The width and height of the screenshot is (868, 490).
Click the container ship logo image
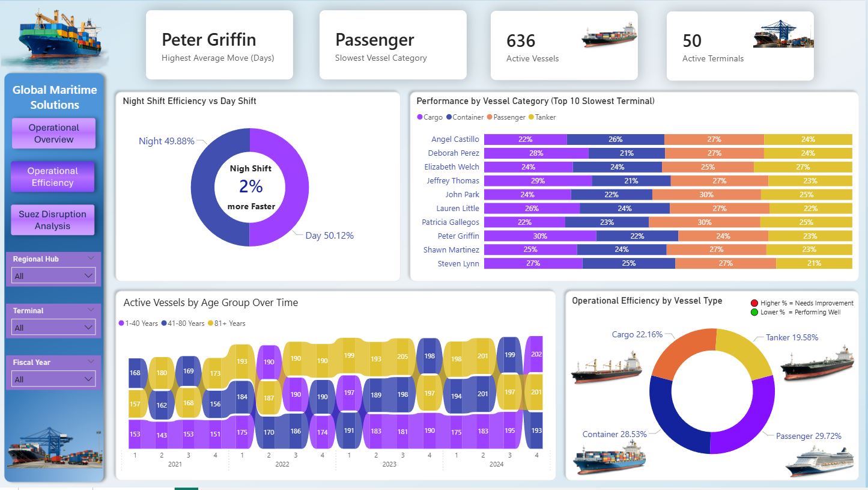58,38
